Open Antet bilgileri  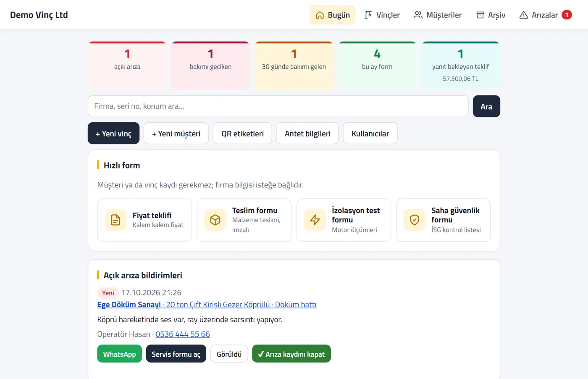307,133
